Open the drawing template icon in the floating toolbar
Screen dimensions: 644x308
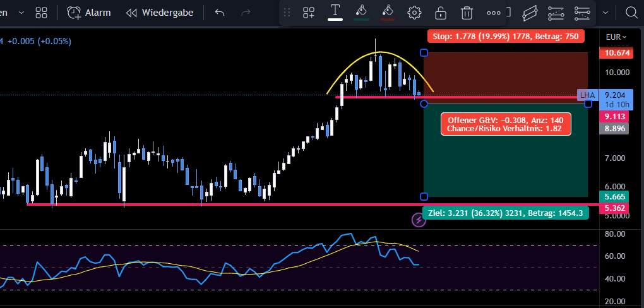click(x=309, y=13)
